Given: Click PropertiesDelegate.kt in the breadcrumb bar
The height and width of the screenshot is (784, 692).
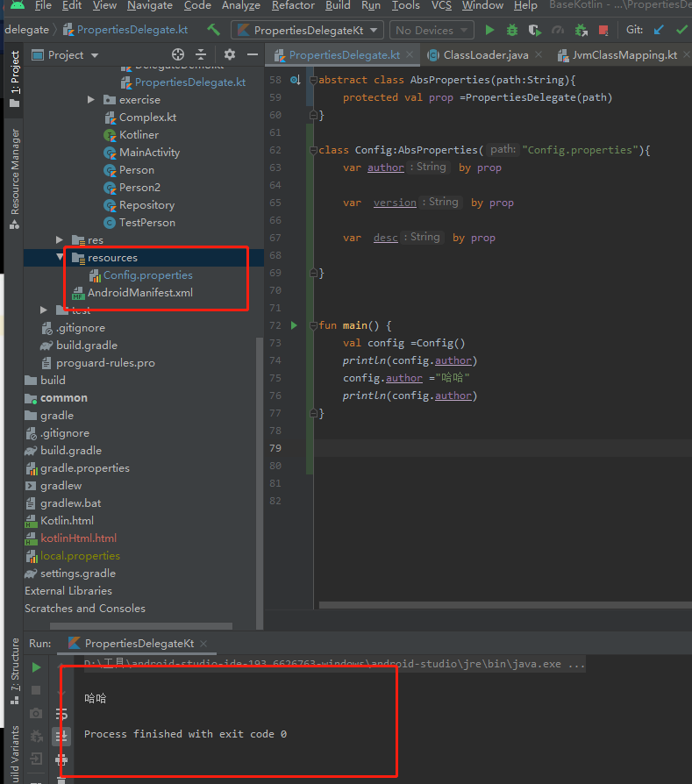Looking at the screenshot, I should click(x=125, y=30).
